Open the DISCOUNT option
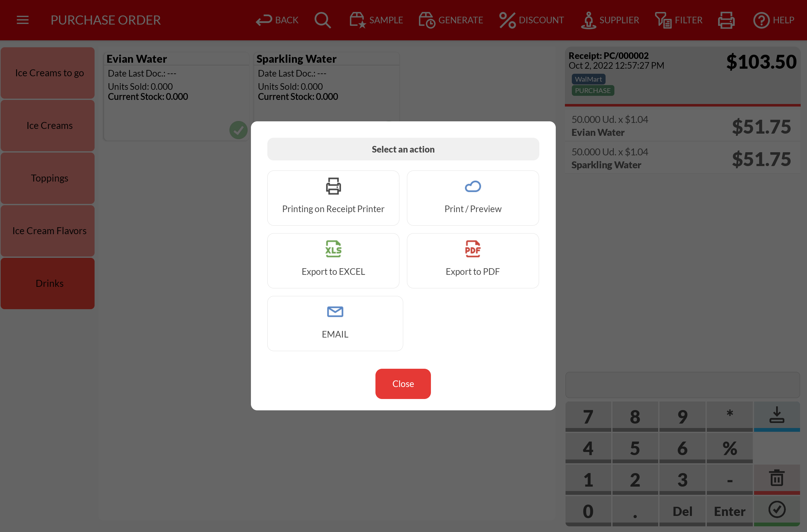807x532 pixels. (x=531, y=20)
